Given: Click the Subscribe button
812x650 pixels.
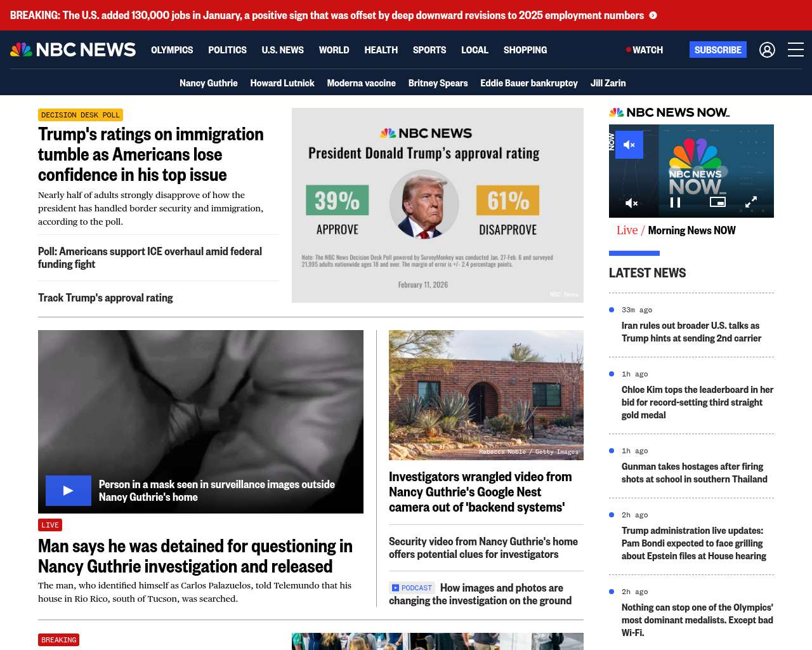Looking at the screenshot, I should pos(718,50).
